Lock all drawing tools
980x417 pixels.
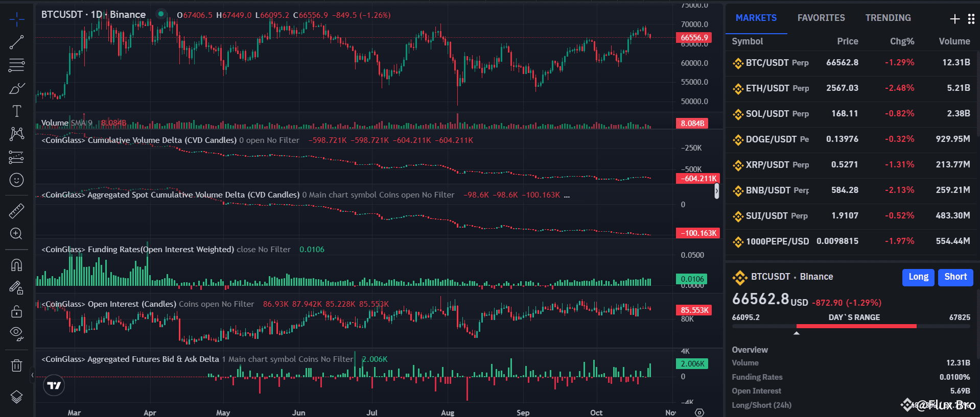coord(16,311)
